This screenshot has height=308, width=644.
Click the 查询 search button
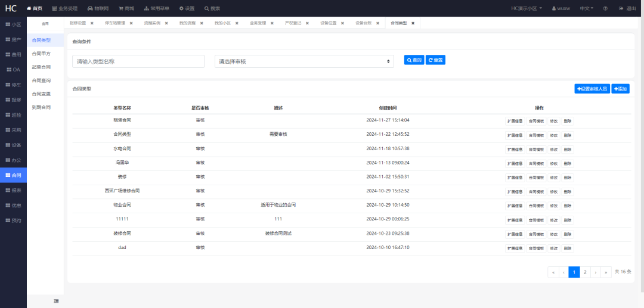(413, 60)
